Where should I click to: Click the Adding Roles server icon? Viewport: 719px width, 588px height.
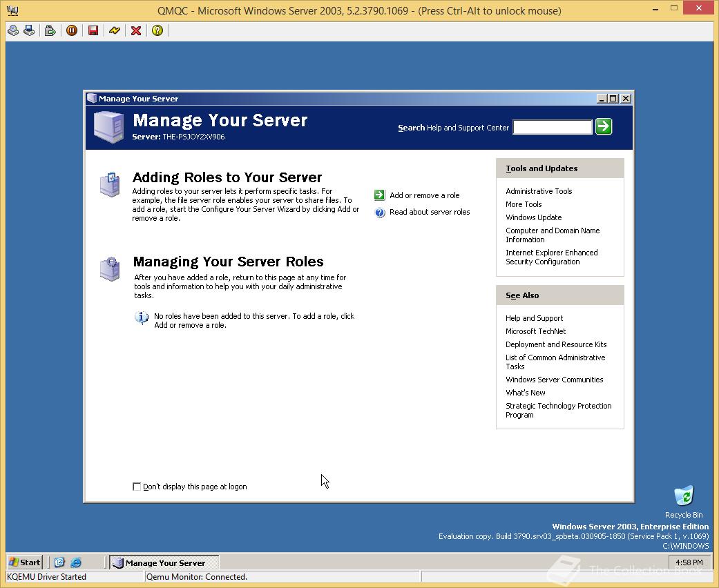pyautogui.click(x=110, y=184)
